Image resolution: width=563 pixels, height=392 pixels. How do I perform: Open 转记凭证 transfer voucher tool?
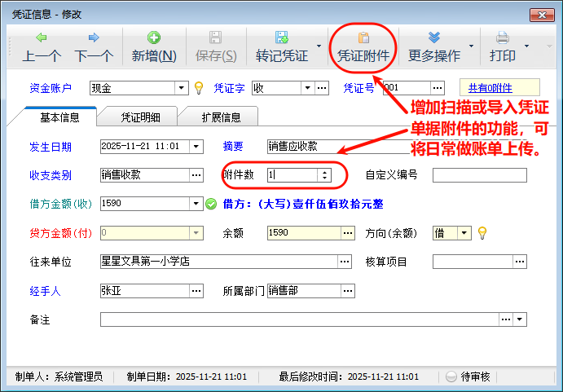pyautogui.click(x=281, y=46)
